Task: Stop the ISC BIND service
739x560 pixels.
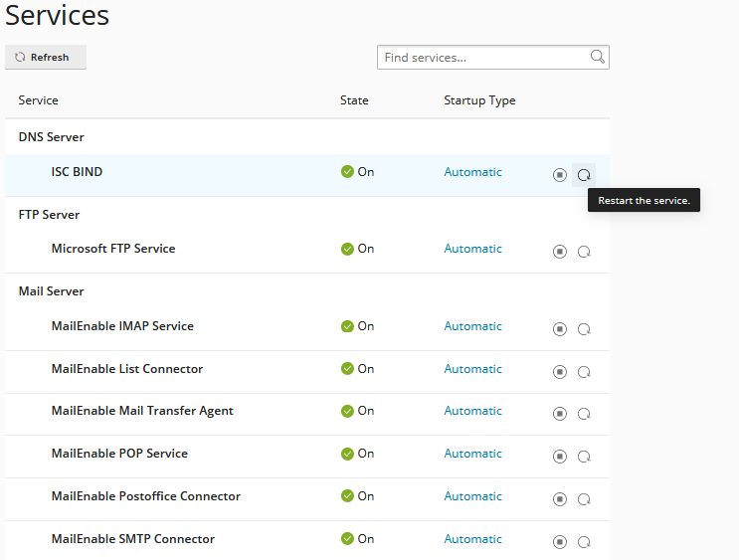Action: (x=560, y=175)
